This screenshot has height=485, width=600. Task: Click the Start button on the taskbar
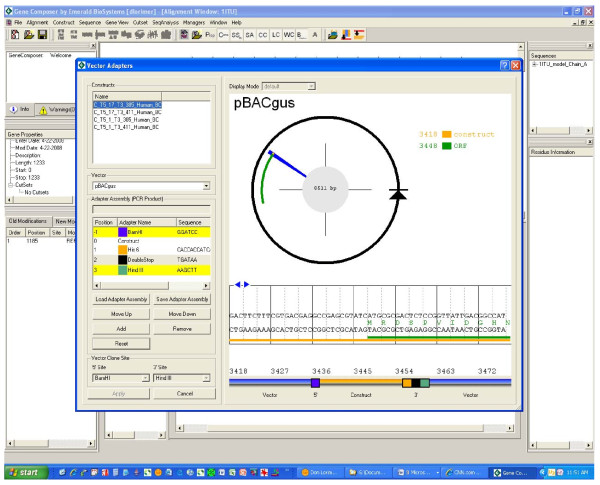26,472
